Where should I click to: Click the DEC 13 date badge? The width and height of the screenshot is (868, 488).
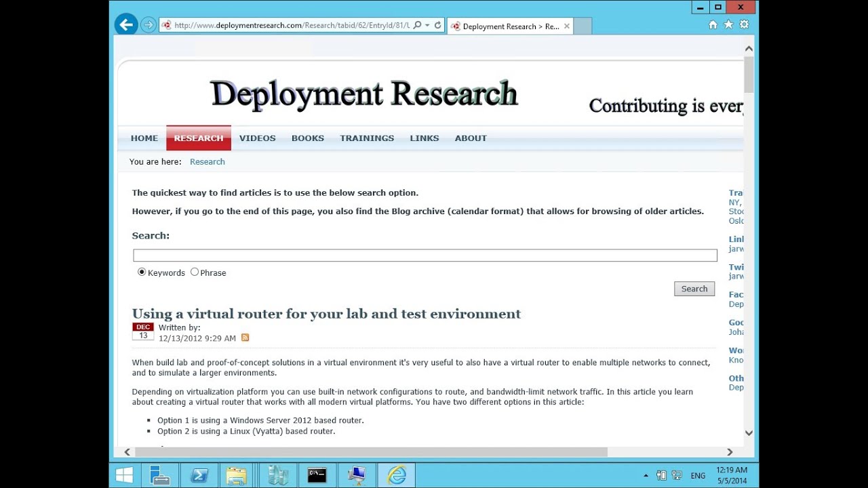point(143,331)
